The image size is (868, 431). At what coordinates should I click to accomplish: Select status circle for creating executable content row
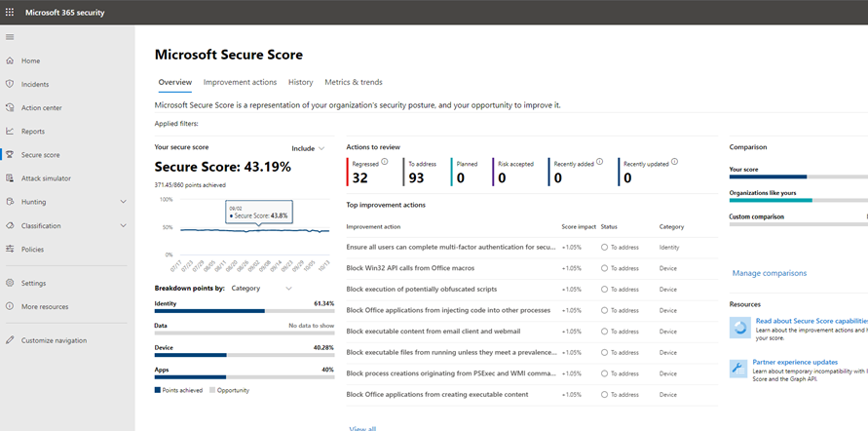(605, 395)
